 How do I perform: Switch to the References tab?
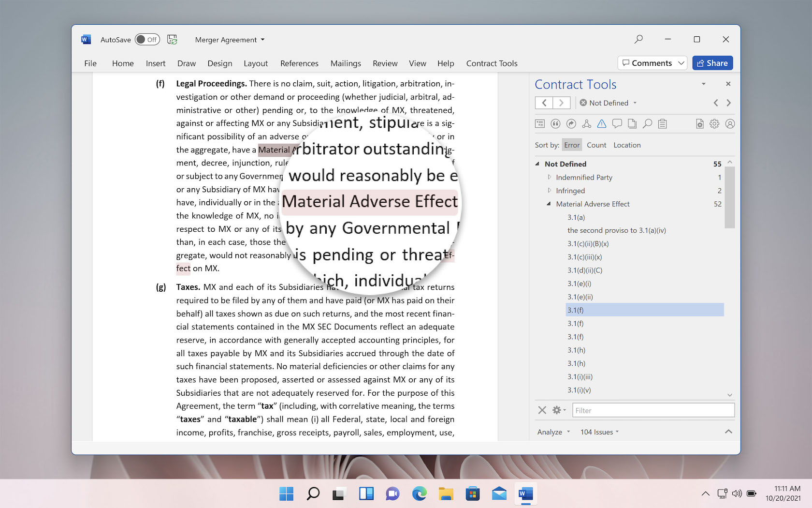tap(299, 63)
